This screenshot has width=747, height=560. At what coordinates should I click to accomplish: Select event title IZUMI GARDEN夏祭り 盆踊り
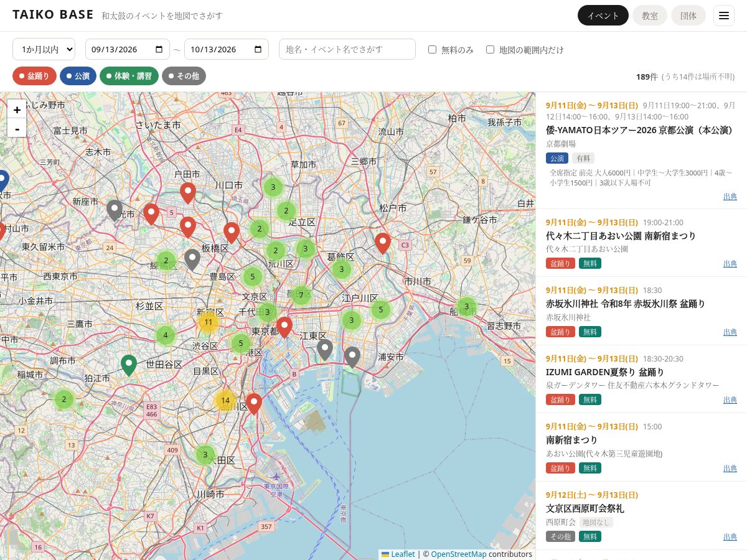pyautogui.click(x=605, y=372)
